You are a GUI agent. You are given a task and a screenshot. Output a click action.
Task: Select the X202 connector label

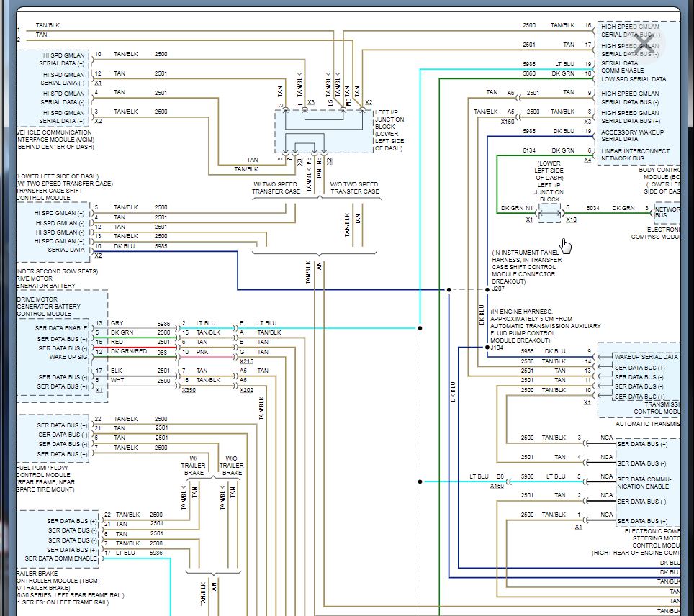click(246, 389)
